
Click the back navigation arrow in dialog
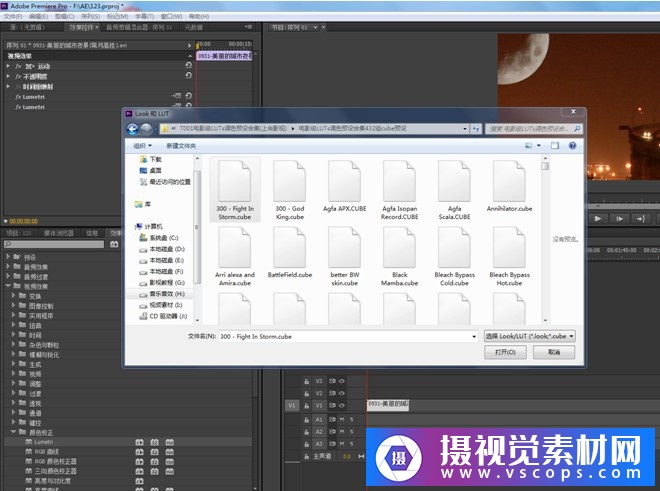click(x=132, y=129)
